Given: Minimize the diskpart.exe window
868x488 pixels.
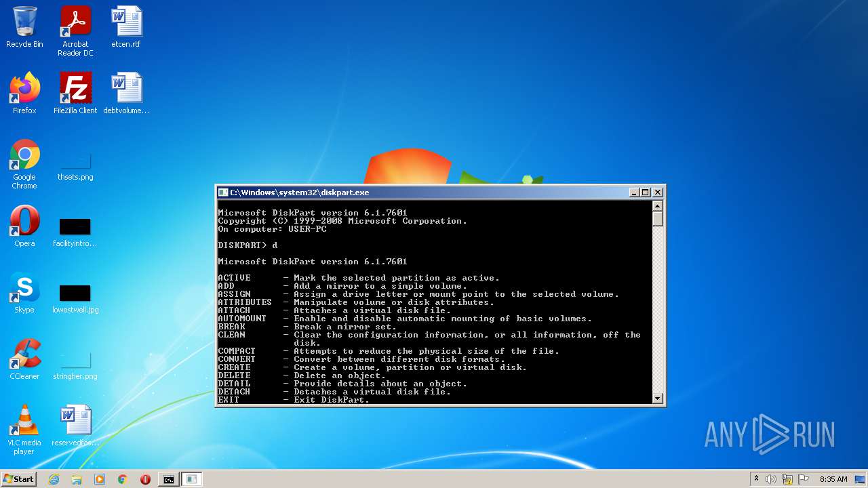Looking at the screenshot, I should pos(634,192).
